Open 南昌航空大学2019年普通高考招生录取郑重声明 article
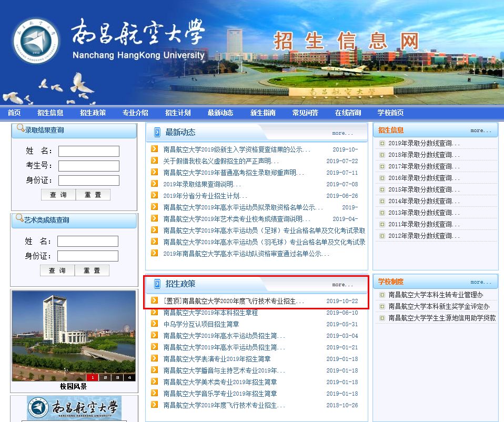The height and width of the screenshot is (422, 504). click(234, 173)
